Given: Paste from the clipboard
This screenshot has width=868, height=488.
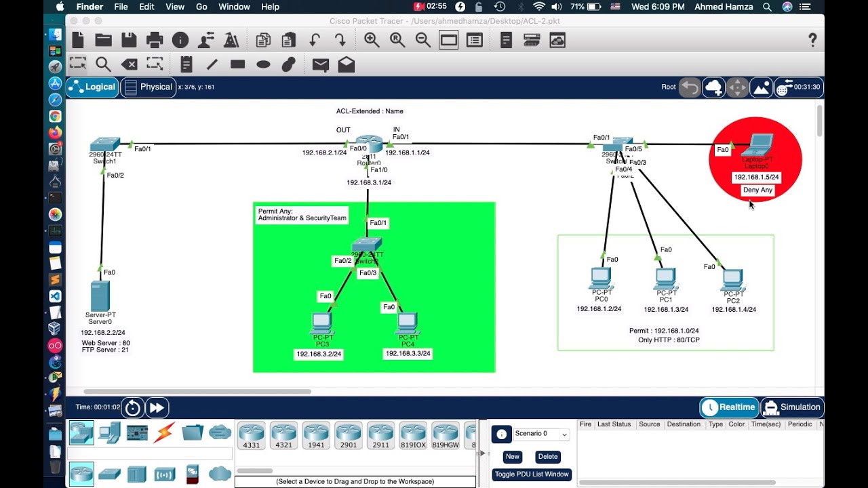Looking at the screenshot, I should pyautogui.click(x=289, y=41).
